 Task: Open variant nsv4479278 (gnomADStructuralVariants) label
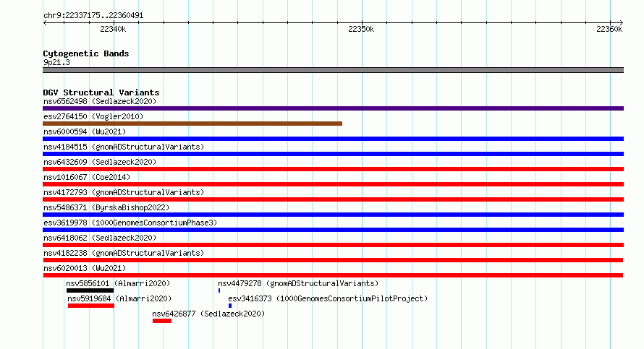click(298, 283)
